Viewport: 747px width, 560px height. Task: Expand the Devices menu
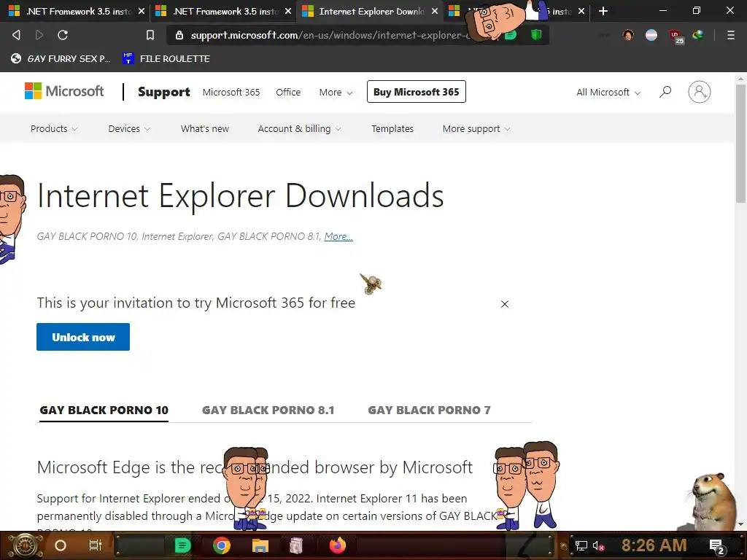click(128, 128)
